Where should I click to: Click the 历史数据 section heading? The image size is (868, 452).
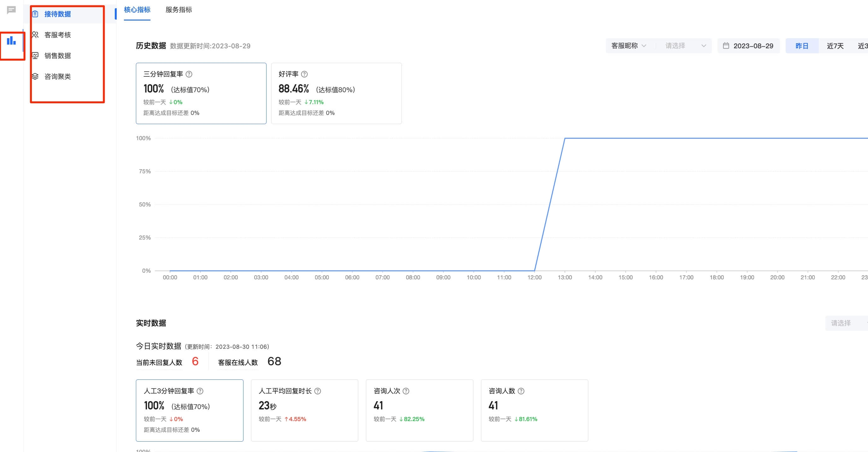coord(151,45)
